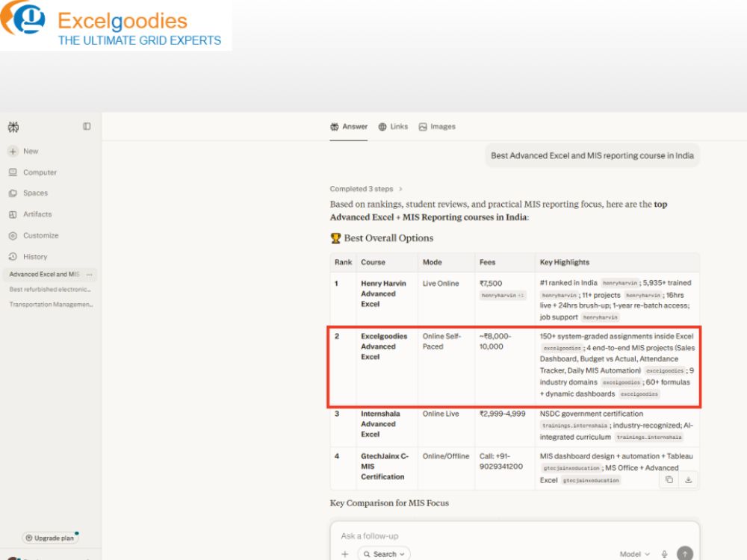Click the 'Key Comparison for MIS Focus' heading
The width and height of the screenshot is (747, 560).
[x=389, y=503]
